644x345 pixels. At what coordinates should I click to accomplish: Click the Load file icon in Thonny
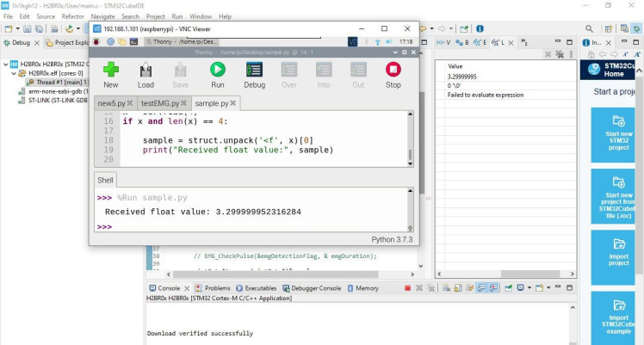click(x=146, y=74)
